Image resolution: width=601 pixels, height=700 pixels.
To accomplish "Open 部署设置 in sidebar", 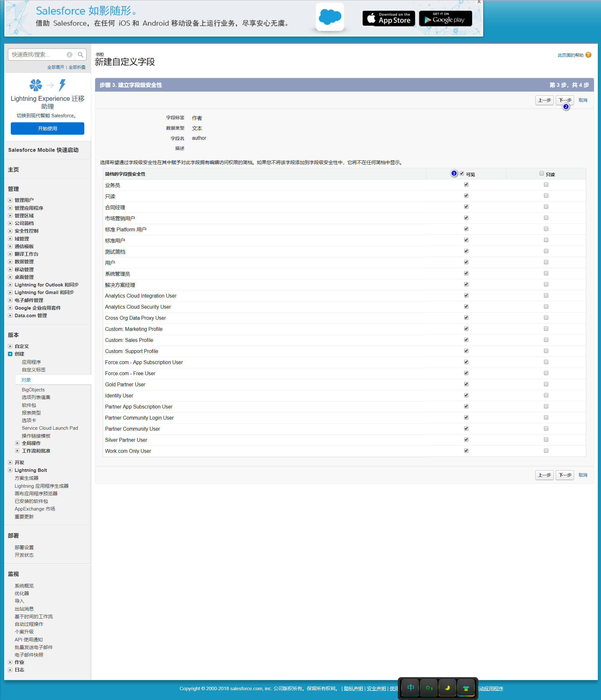I will point(24,547).
